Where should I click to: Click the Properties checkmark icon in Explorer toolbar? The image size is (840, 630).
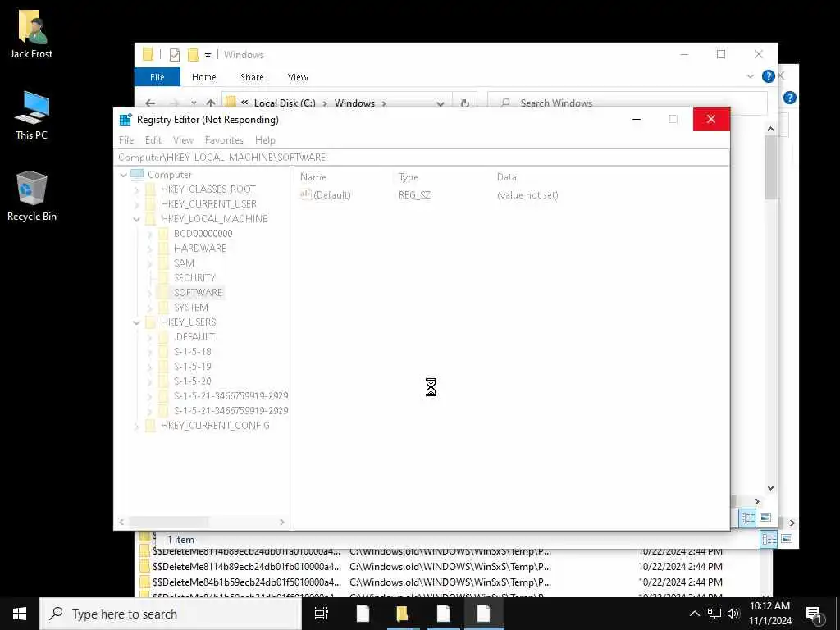(175, 55)
